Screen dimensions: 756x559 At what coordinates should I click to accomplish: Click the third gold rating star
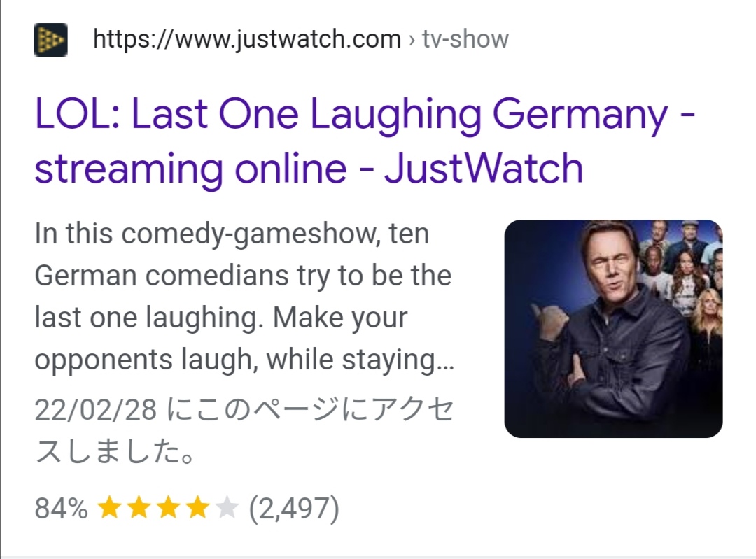tap(168, 507)
